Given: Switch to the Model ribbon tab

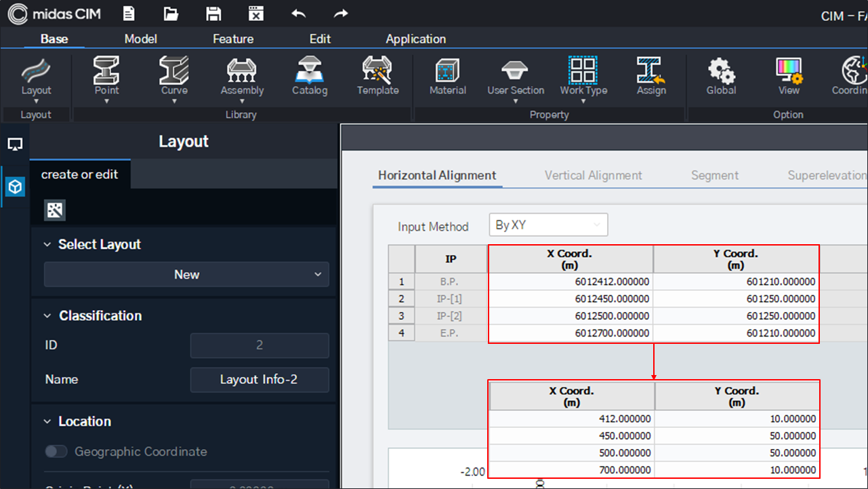Looking at the screenshot, I should (x=141, y=39).
